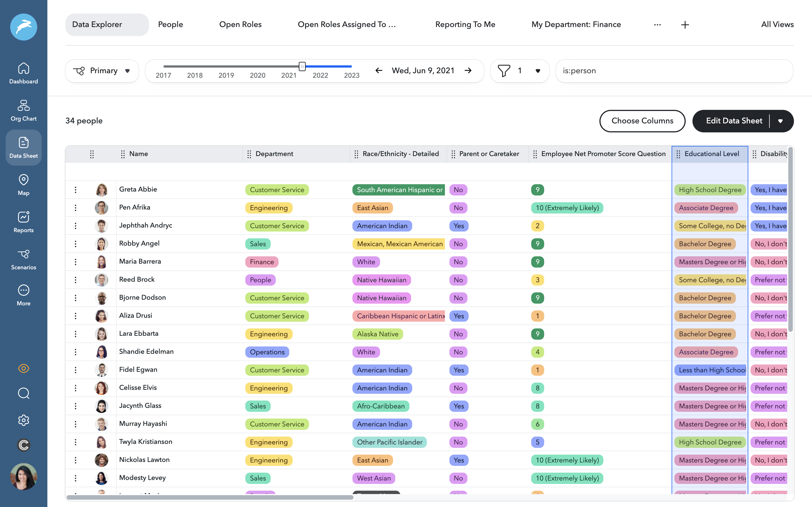Click the filter funnel icon

point(505,71)
